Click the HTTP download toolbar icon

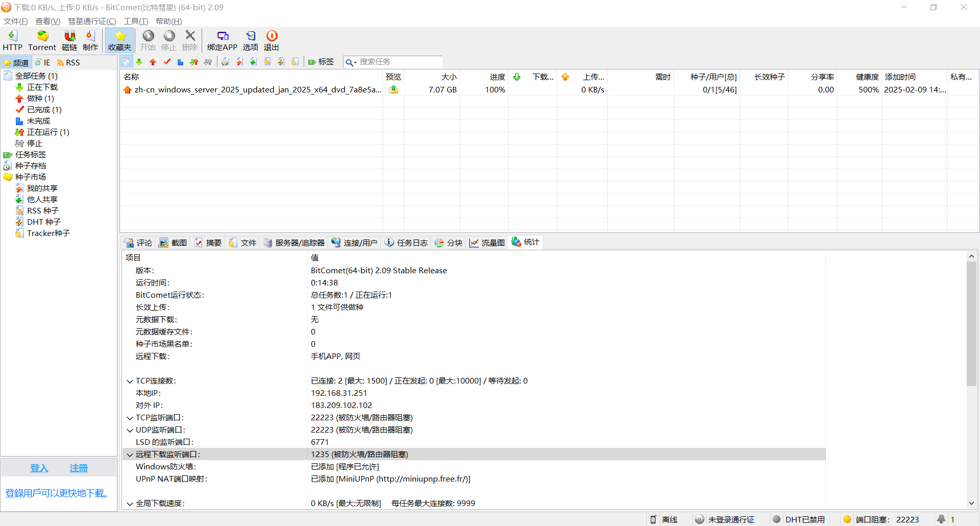coord(13,40)
